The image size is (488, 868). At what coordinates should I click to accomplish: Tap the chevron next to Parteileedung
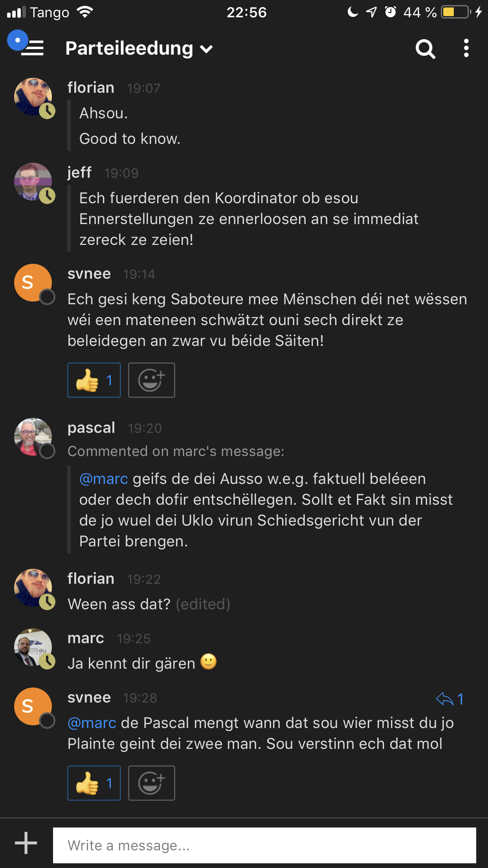point(206,49)
